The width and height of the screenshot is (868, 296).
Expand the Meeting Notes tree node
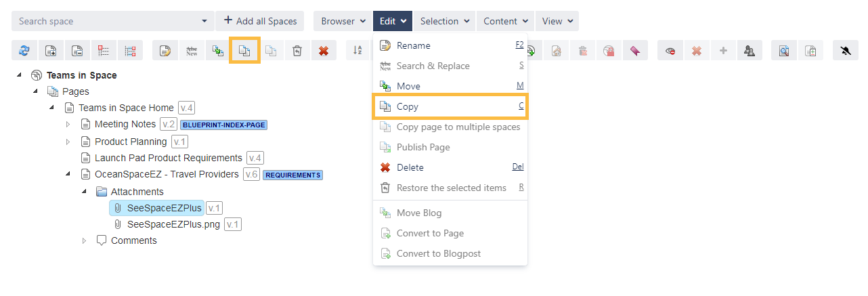tap(68, 124)
